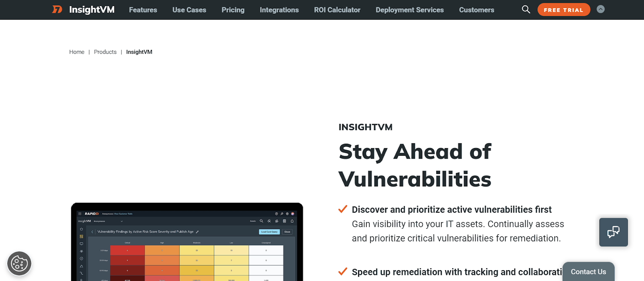Open the Use Cases menu
This screenshot has width=644, height=281.
(189, 10)
